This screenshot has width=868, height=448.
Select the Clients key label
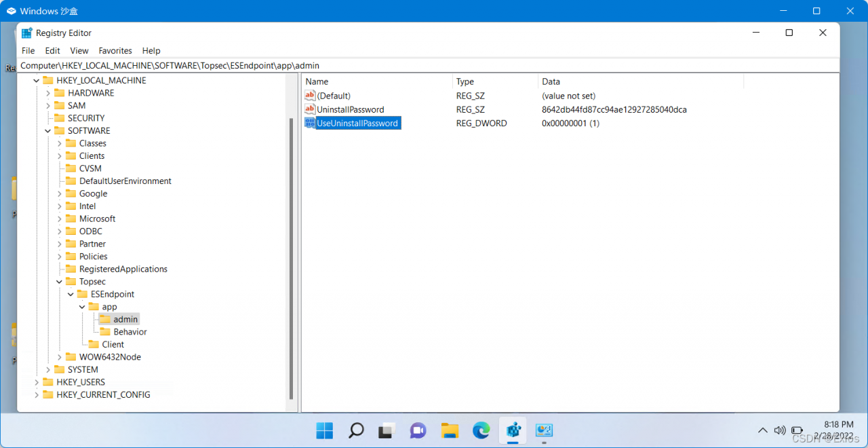click(x=92, y=156)
